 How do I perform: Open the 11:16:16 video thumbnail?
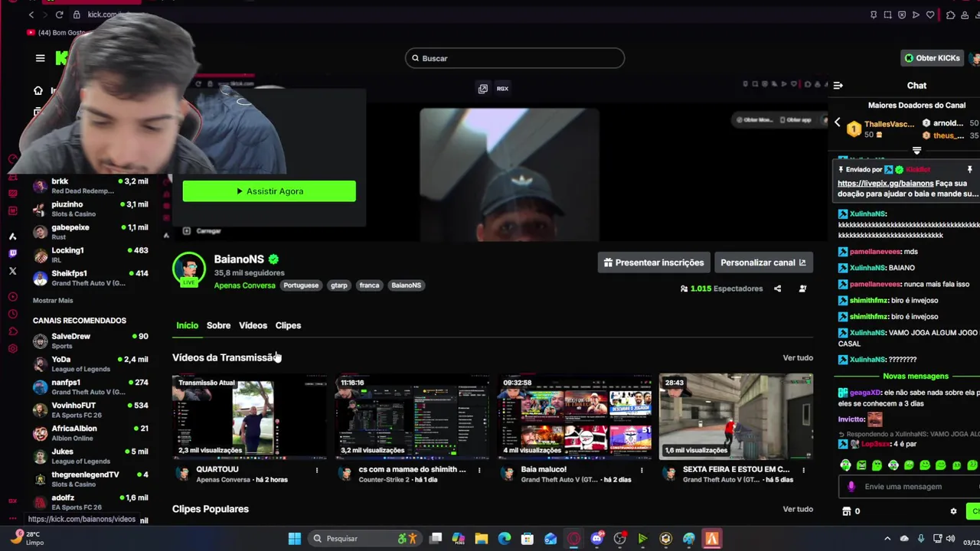click(412, 417)
